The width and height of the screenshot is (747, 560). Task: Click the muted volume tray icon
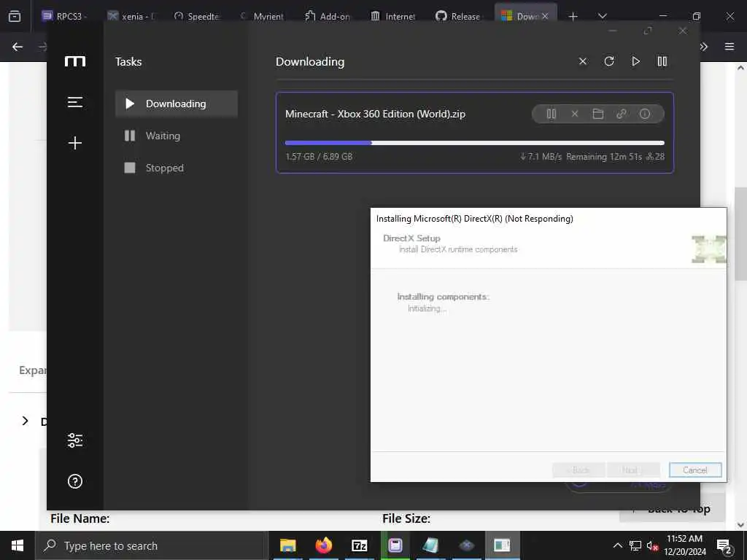click(652, 545)
